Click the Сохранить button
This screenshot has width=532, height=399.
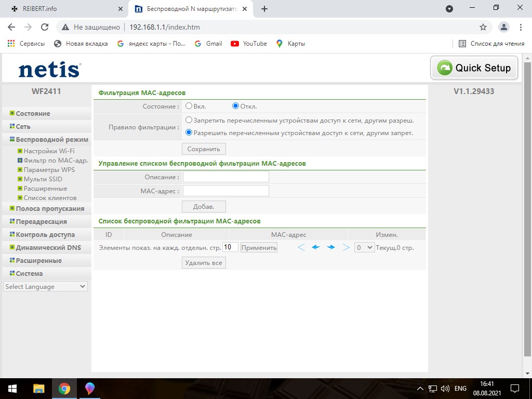click(x=204, y=149)
